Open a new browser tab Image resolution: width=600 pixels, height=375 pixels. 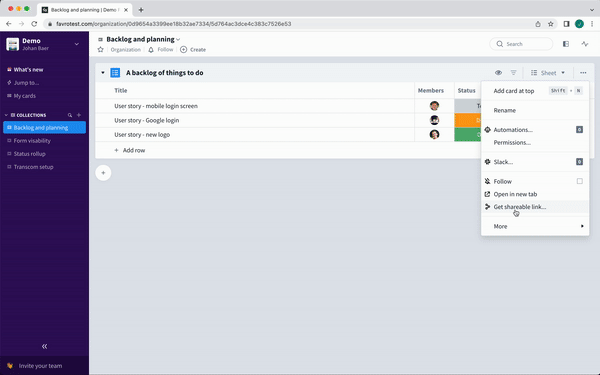click(x=141, y=10)
